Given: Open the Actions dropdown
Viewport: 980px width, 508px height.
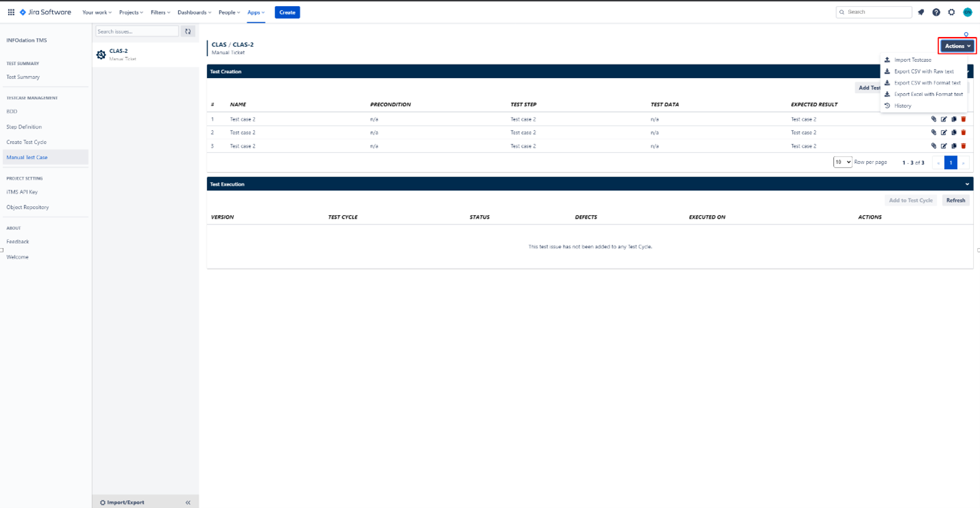Looking at the screenshot, I should tap(956, 45).
